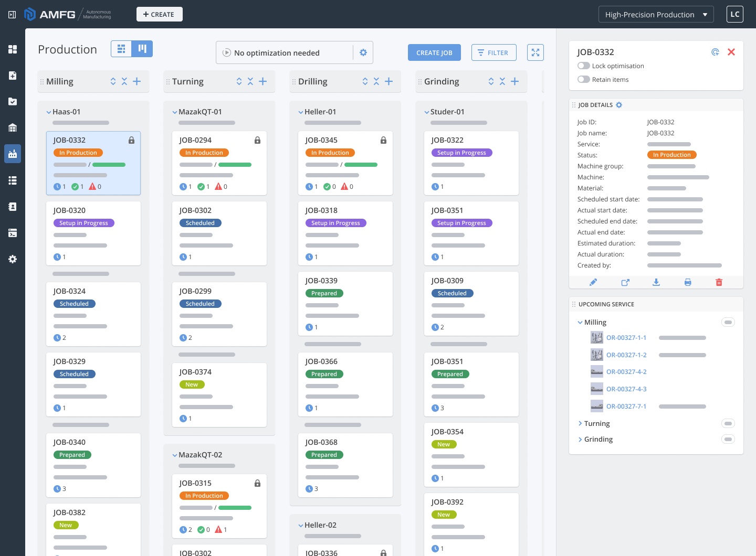This screenshot has height=556, width=756.
Task: Add item to the Turning column
Action: coord(263,81)
